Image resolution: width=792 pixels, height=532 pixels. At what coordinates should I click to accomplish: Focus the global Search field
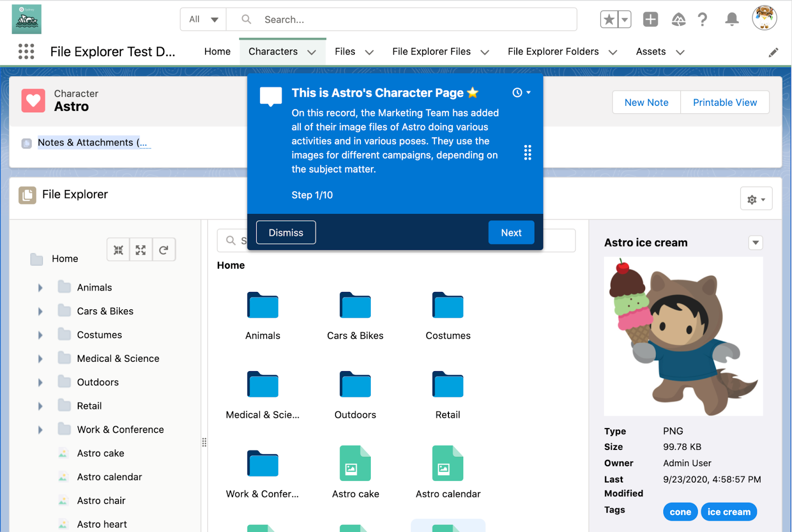point(401,19)
